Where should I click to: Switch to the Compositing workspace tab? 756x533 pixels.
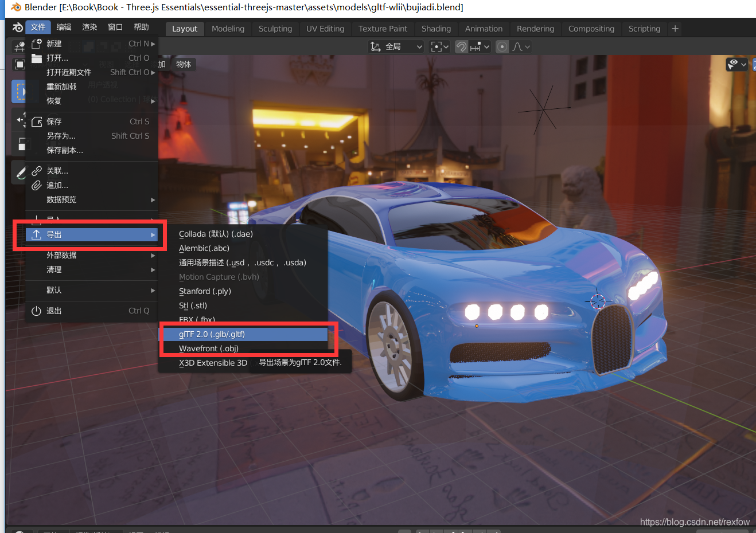(591, 29)
